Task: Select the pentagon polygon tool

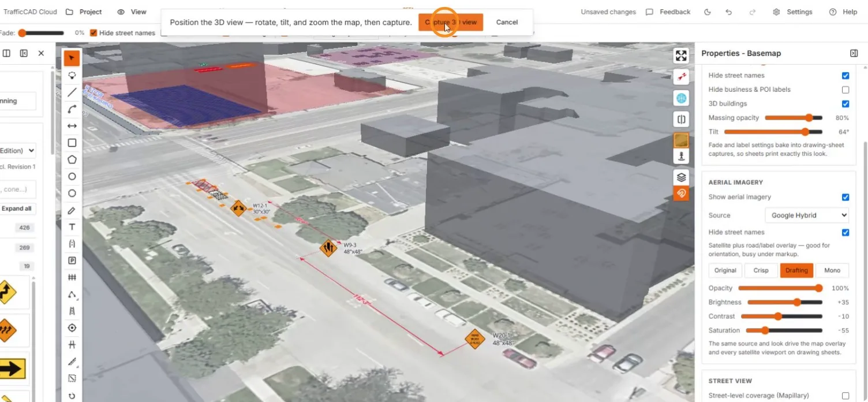Action: tap(72, 159)
